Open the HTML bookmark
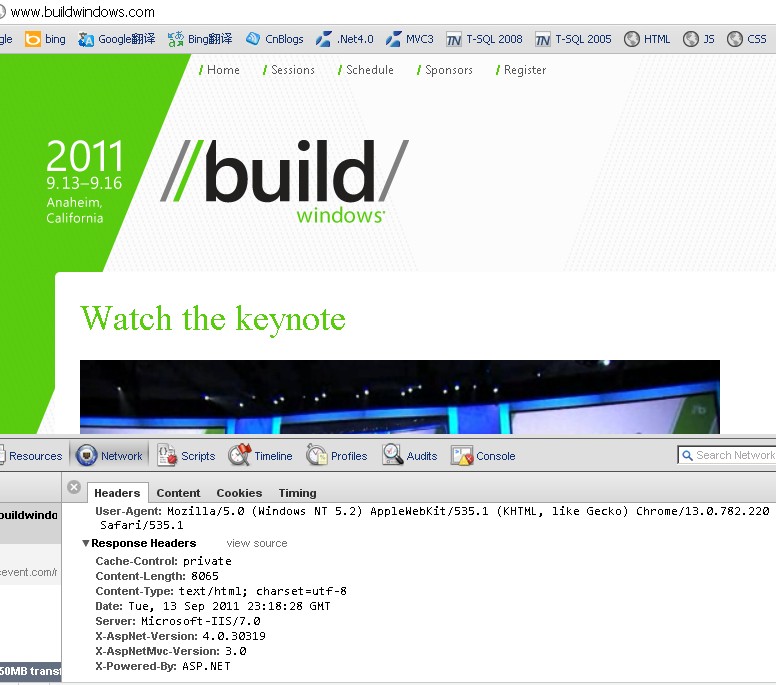The width and height of the screenshot is (776, 685). pyautogui.click(x=647, y=39)
